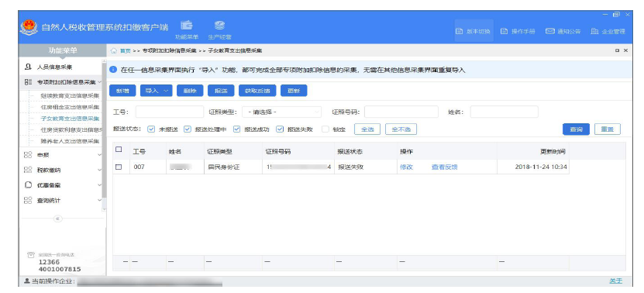This screenshot has height=293, width=644.
Task: Click the 查询 button
Action: 576,129
